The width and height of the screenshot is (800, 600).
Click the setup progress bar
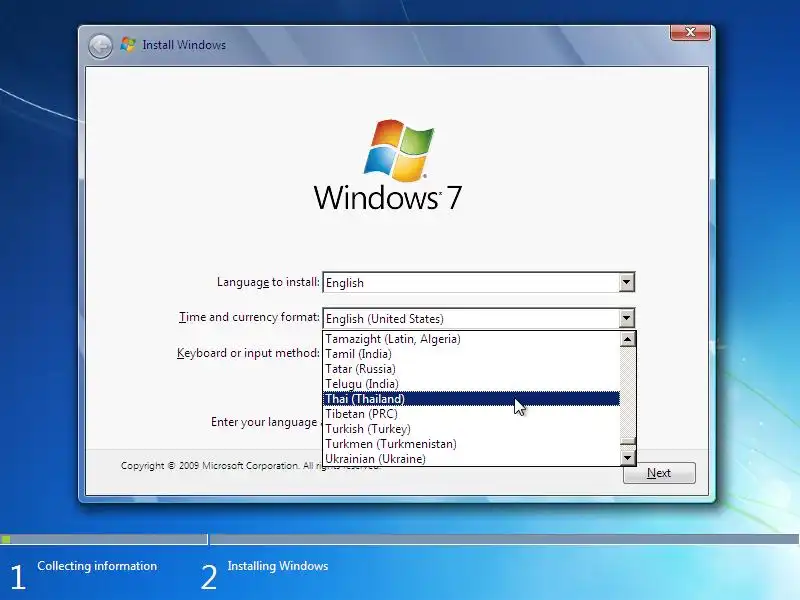(x=400, y=539)
